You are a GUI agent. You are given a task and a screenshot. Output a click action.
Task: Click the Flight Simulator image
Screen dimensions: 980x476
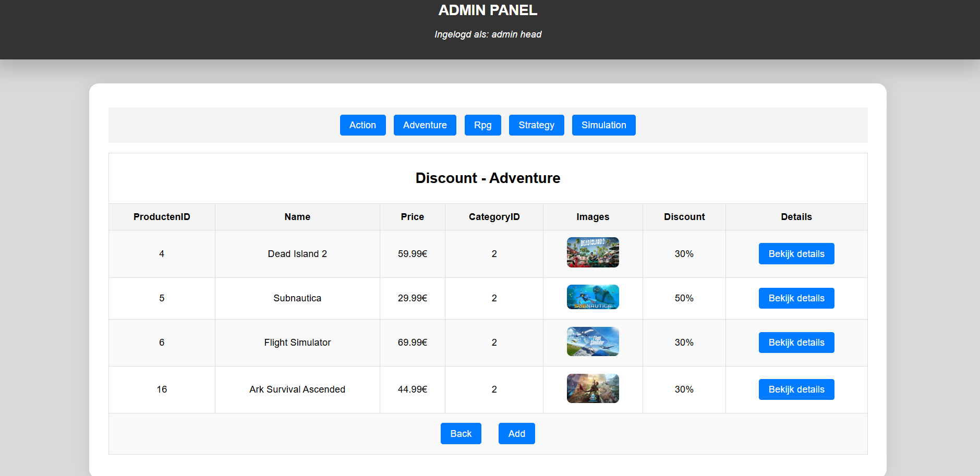[x=592, y=341]
